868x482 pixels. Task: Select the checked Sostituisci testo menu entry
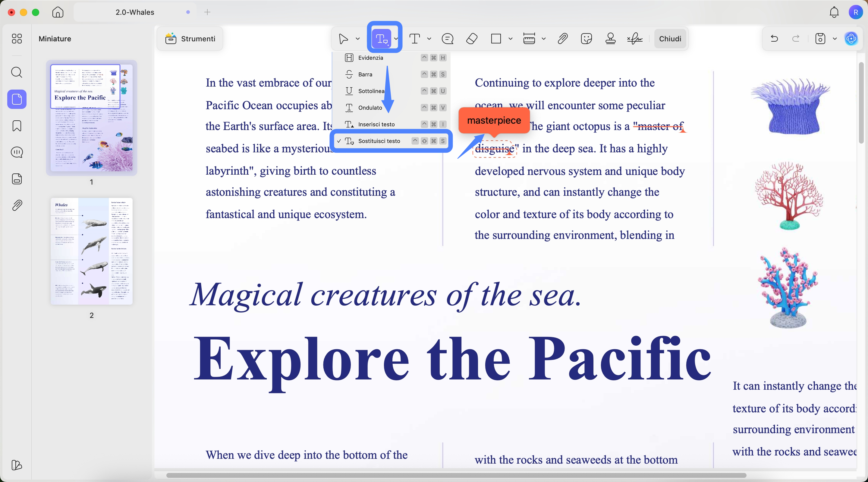tap(392, 141)
